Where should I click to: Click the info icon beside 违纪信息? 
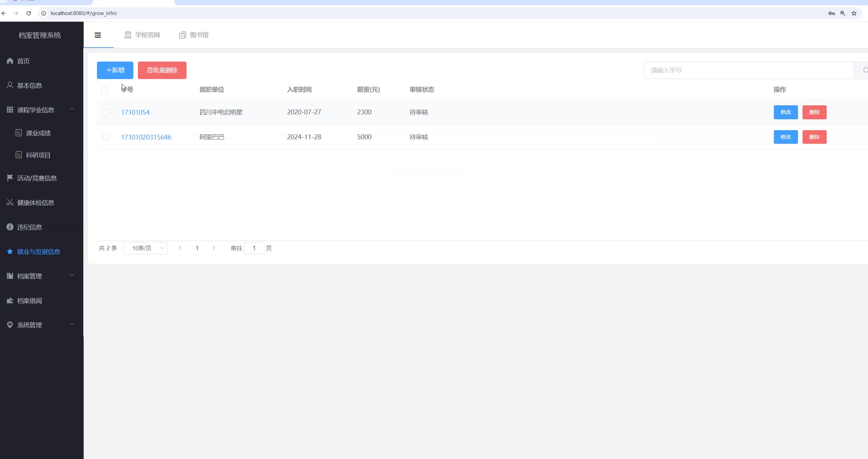click(10, 227)
